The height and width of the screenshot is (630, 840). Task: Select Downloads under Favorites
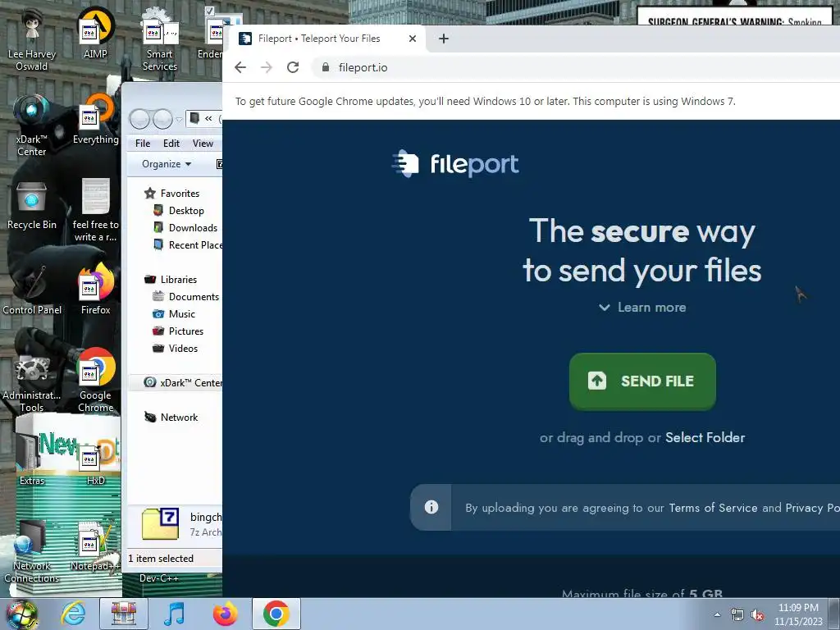click(185, 228)
